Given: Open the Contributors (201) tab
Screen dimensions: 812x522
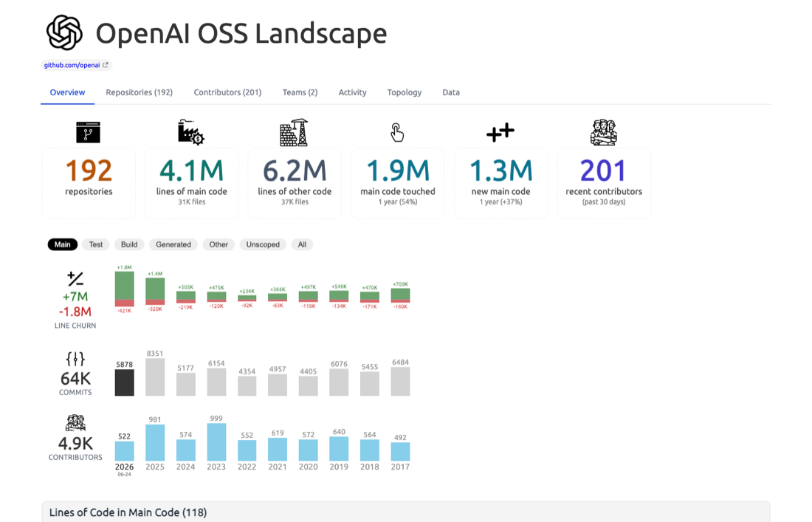Looking at the screenshot, I should [x=227, y=92].
